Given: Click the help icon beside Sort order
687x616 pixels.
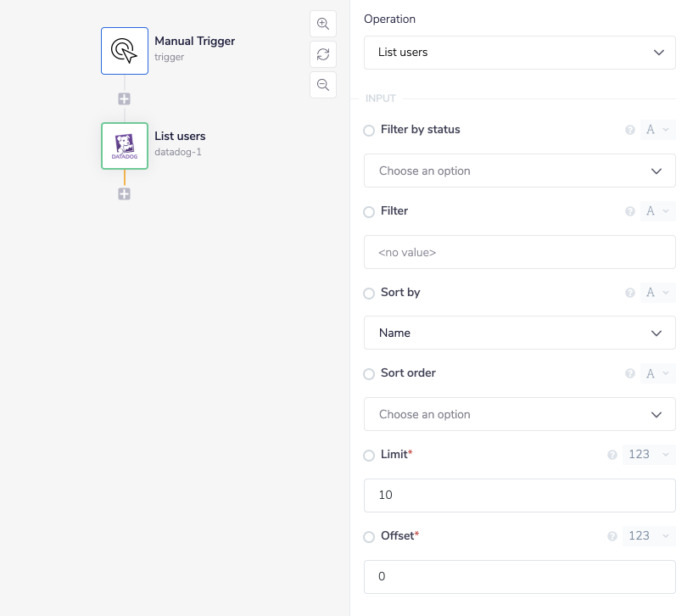Looking at the screenshot, I should 629,373.
